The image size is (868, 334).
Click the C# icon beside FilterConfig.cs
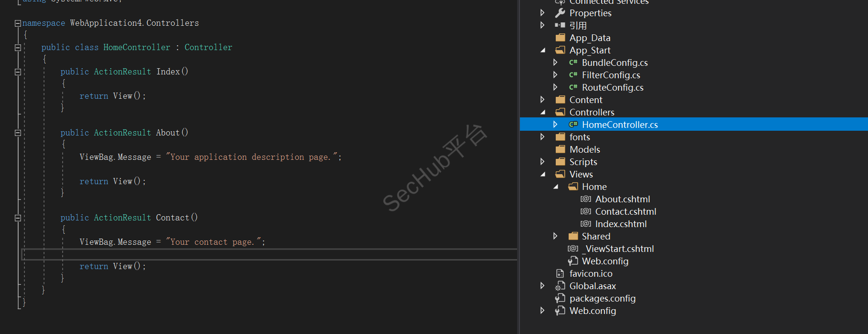[x=573, y=75]
